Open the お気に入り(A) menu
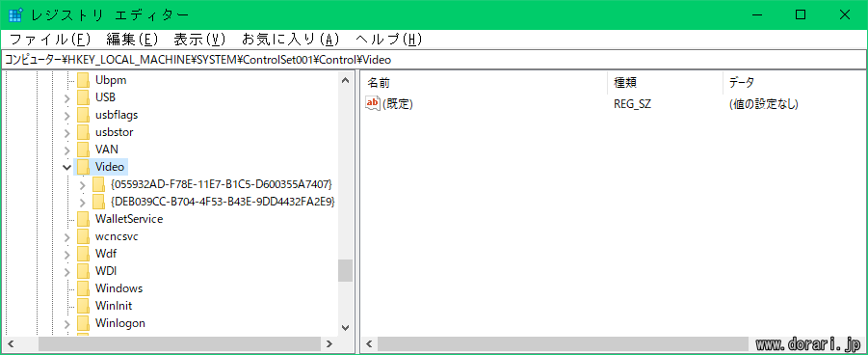 click(290, 40)
